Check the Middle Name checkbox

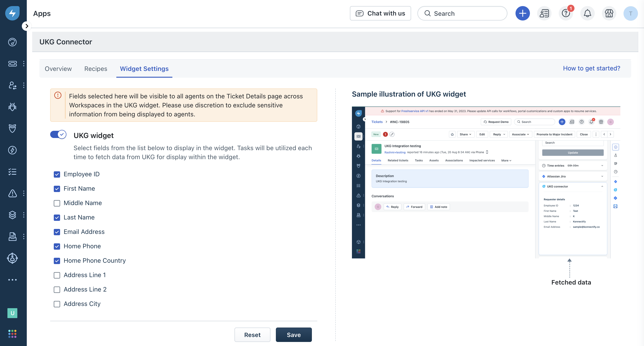point(57,203)
